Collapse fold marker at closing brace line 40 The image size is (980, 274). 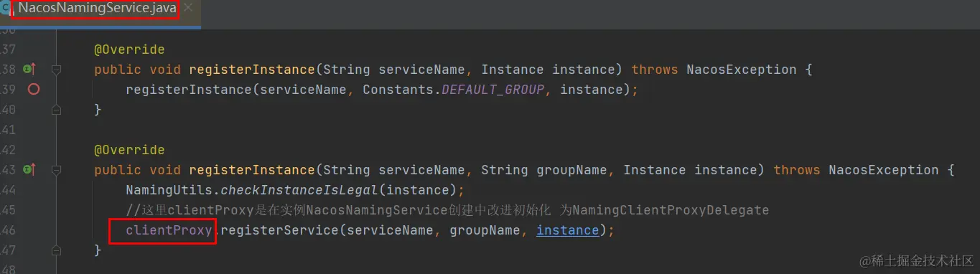tap(57, 110)
